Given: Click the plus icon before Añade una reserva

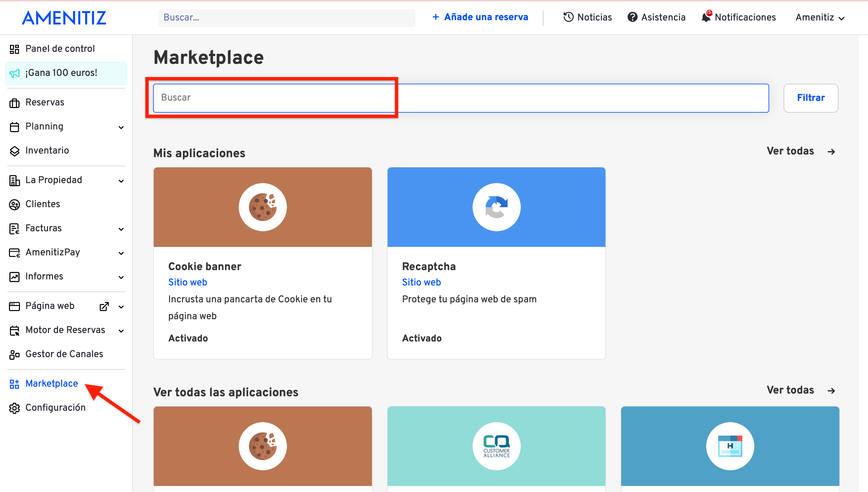Looking at the screenshot, I should pos(436,17).
